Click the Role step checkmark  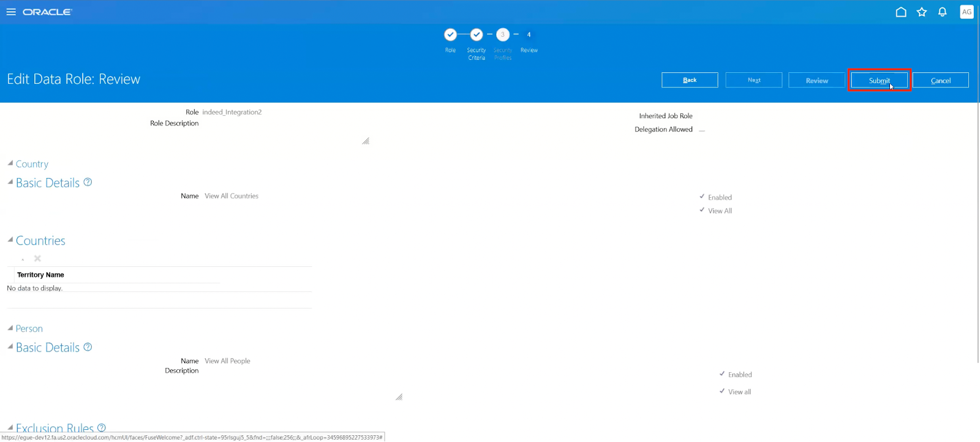[x=450, y=34]
